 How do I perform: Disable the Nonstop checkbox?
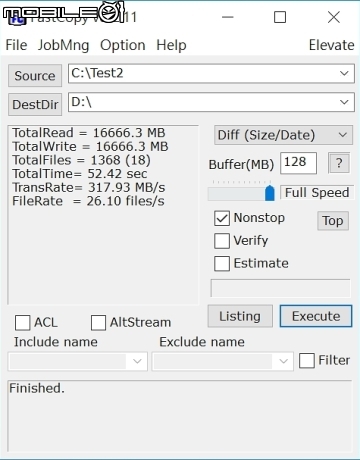pyautogui.click(x=222, y=218)
